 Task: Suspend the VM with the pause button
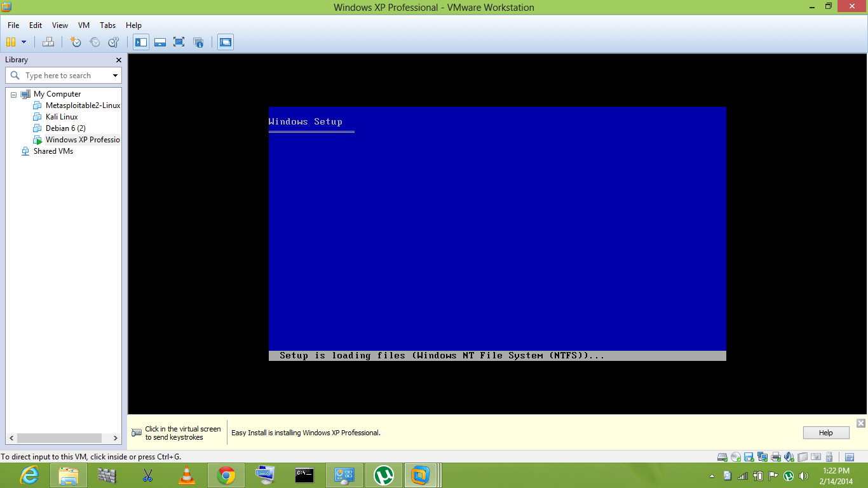coord(11,42)
